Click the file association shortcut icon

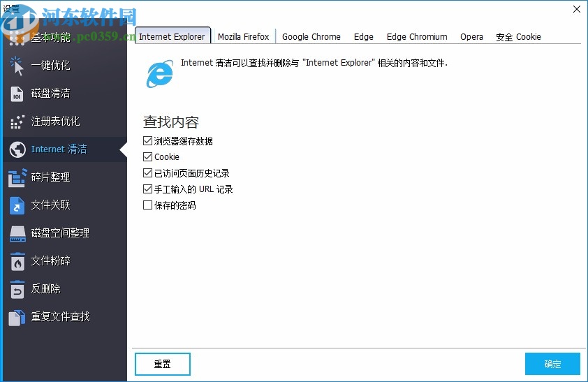tap(17, 205)
